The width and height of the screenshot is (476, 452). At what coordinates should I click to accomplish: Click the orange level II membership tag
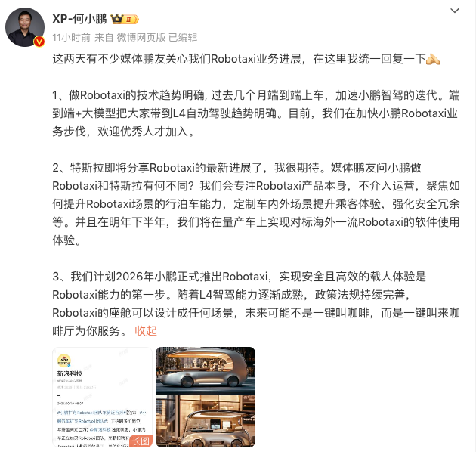click(x=131, y=20)
